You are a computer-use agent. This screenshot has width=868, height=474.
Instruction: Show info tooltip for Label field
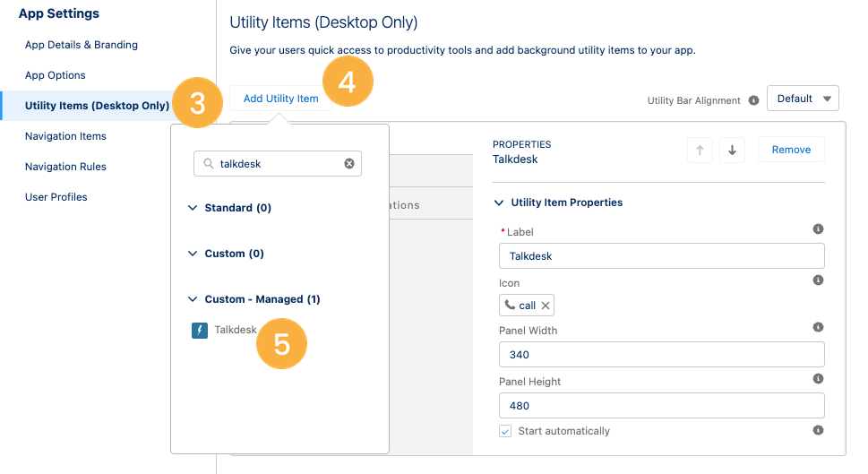click(818, 229)
